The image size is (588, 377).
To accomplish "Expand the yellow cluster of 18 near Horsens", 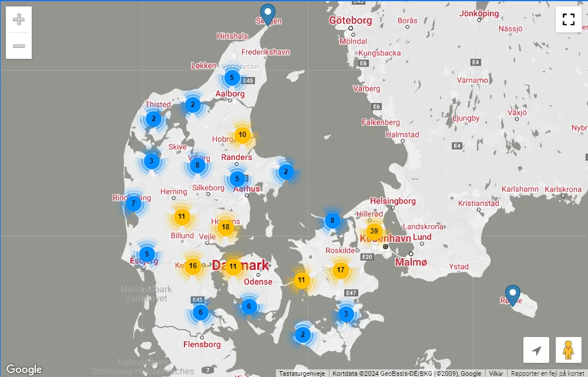I will (x=226, y=226).
